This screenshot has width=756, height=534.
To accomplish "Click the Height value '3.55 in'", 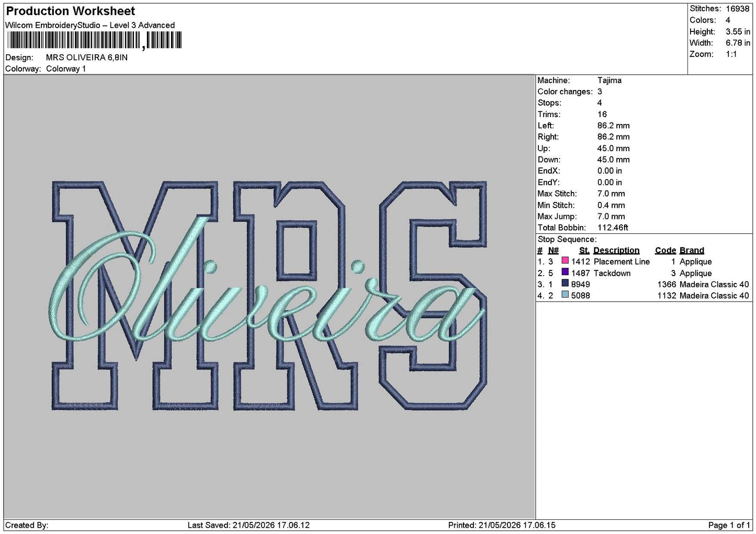I will (738, 32).
